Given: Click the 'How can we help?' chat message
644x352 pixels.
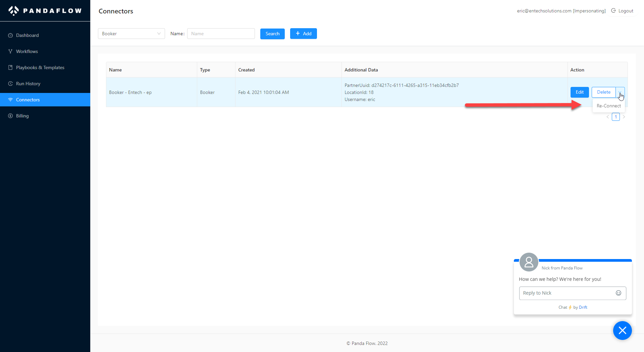Looking at the screenshot, I should point(560,279).
